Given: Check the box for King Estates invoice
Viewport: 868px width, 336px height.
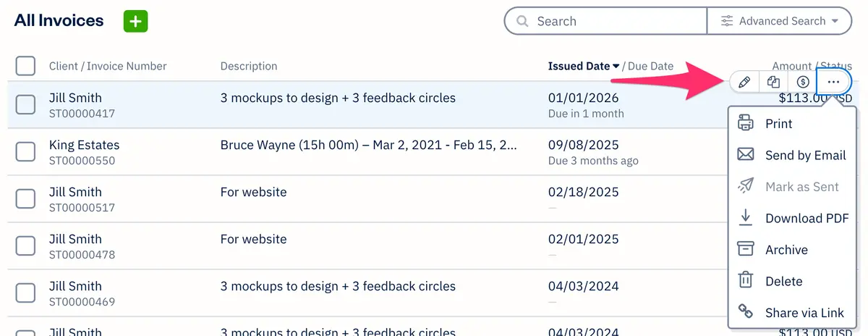Looking at the screenshot, I should click(x=25, y=151).
